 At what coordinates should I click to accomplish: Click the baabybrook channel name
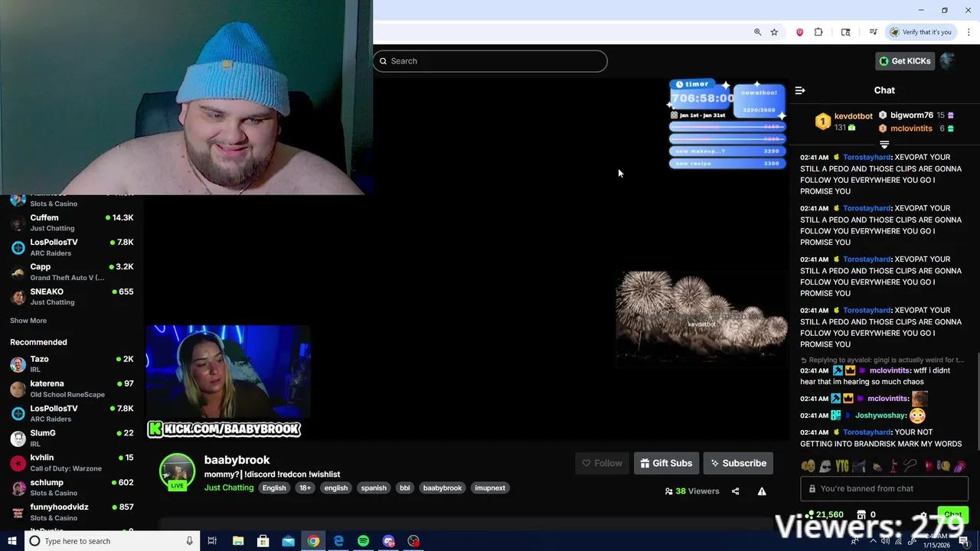point(237,460)
